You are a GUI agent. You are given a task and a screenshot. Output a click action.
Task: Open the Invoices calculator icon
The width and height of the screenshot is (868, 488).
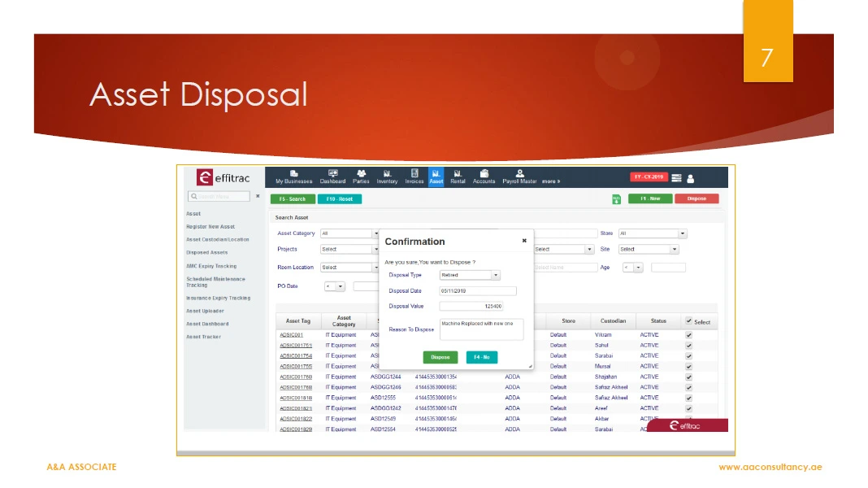pyautogui.click(x=414, y=173)
